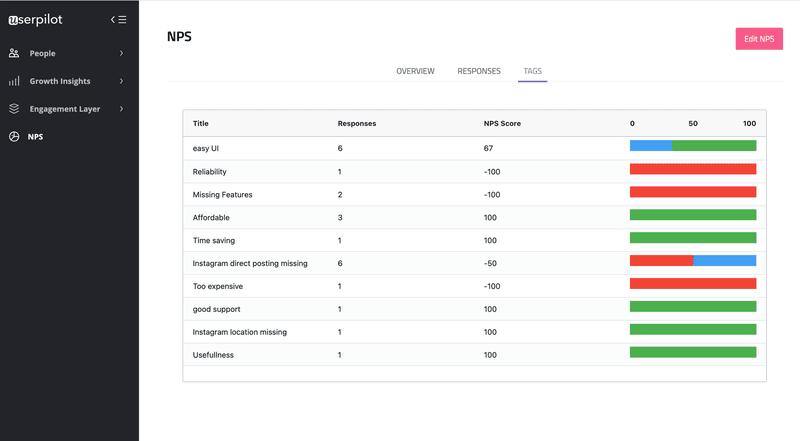Click the easy UI score bar
Viewport: 800px width, 441px height.
pos(692,146)
